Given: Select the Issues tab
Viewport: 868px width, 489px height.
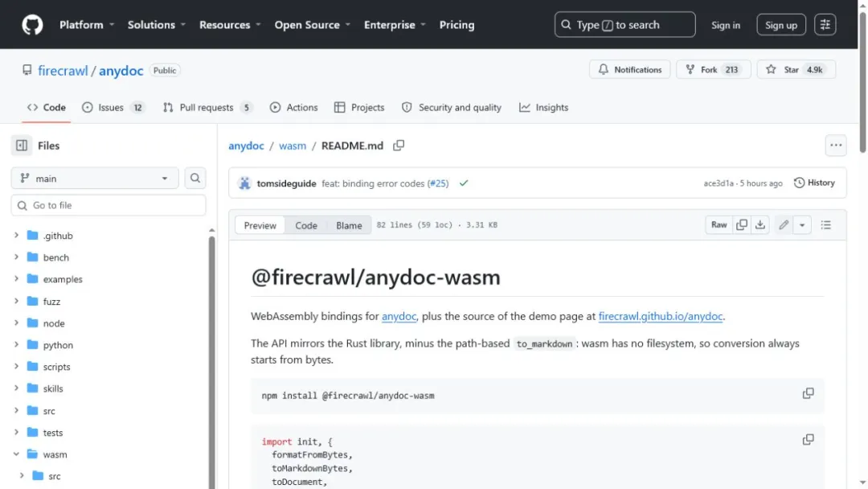Looking at the screenshot, I should [x=113, y=108].
